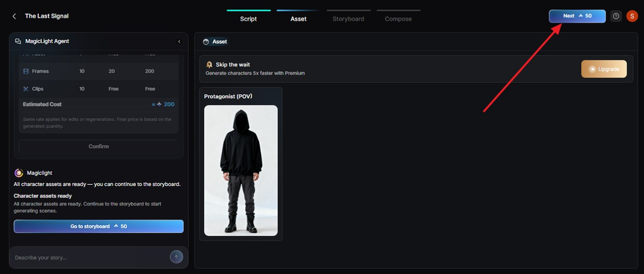Click the Frames row icon
The image size is (644, 274).
[x=26, y=72]
